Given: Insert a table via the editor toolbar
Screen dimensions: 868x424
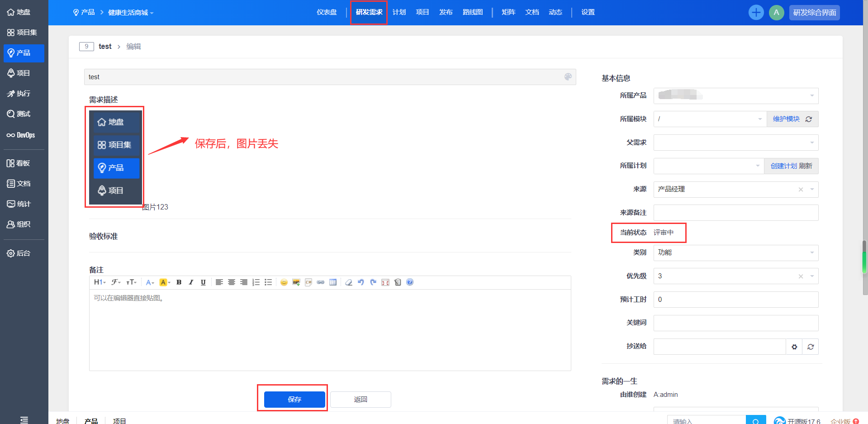Looking at the screenshot, I should point(333,282).
